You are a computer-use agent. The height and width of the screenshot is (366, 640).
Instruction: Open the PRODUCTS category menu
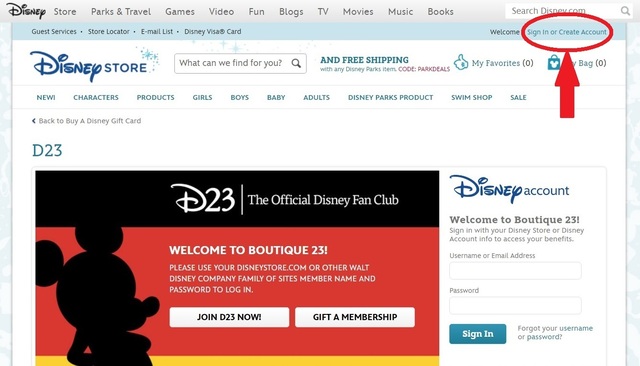(x=156, y=98)
